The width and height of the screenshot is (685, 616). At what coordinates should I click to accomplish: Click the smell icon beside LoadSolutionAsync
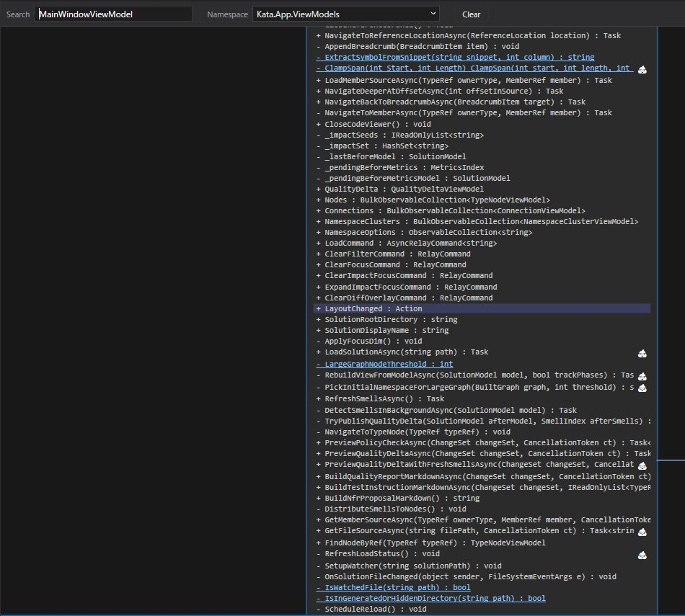642,353
